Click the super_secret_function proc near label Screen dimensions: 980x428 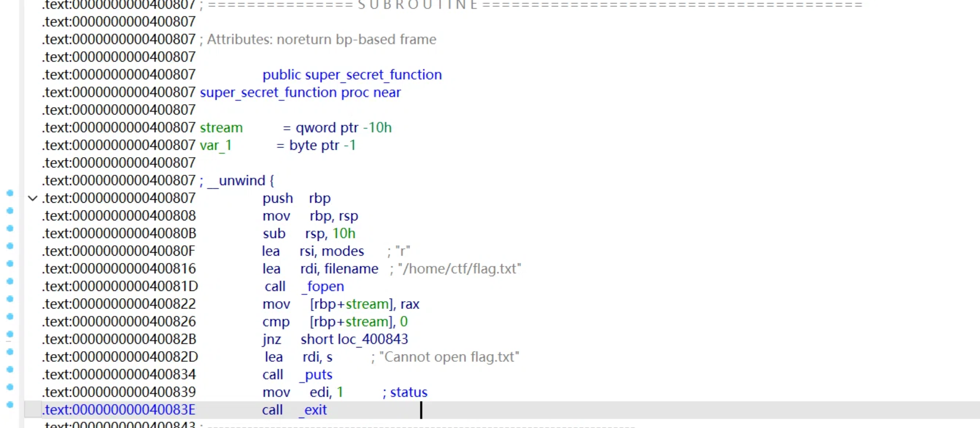click(x=301, y=93)
